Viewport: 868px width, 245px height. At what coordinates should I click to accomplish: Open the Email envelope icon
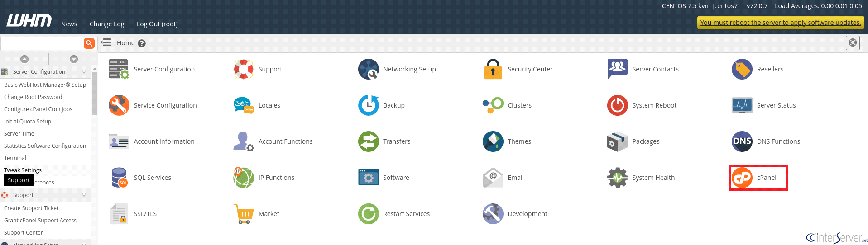click(493, 178)
